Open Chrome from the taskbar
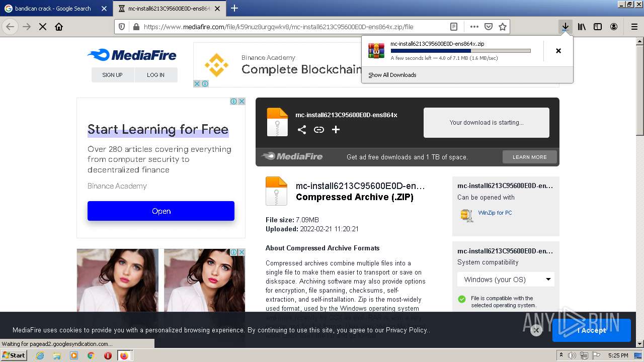Screen dimensions: 644x362 91,355
